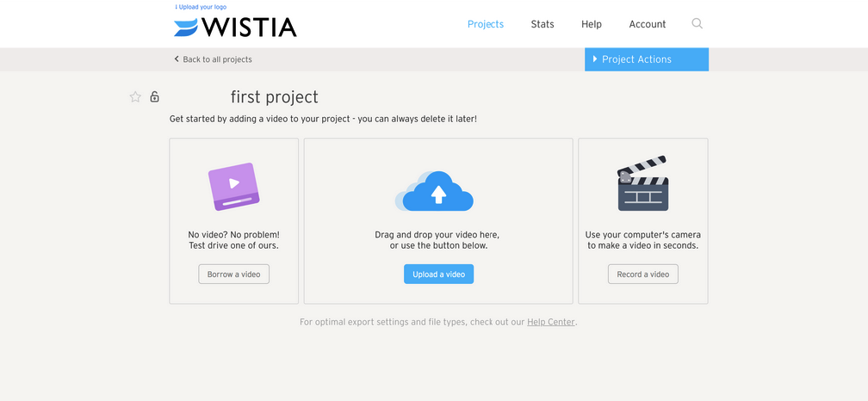Toggle the project privacy lock icon
Image resolution: width=868 pixels, height=401 pixels.
154,97
